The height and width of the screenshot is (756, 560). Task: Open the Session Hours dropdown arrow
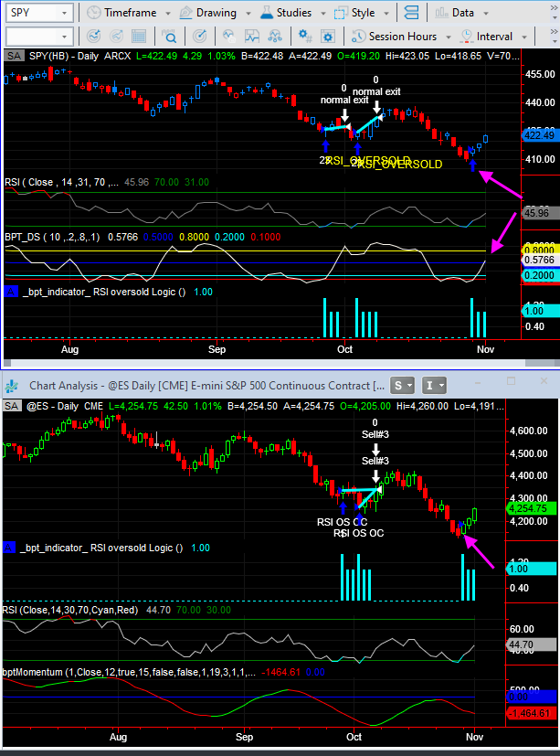[449, 37]
